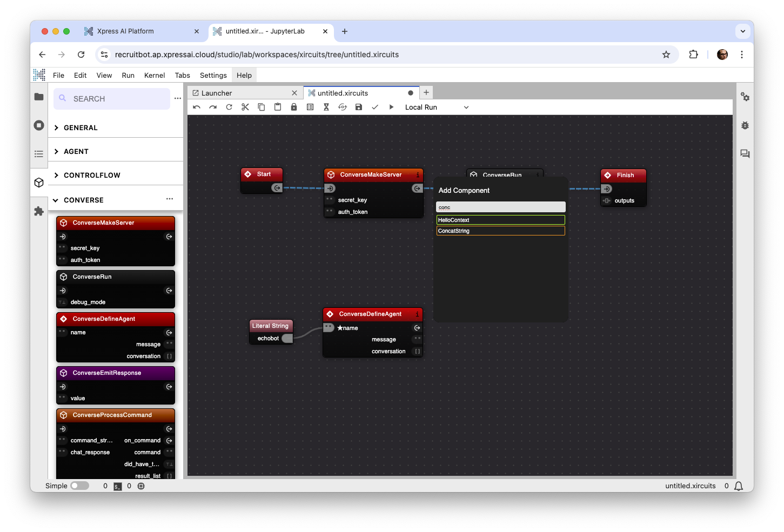
Task: Click the paste clipboard icon
Action: (x=278, y=107)
